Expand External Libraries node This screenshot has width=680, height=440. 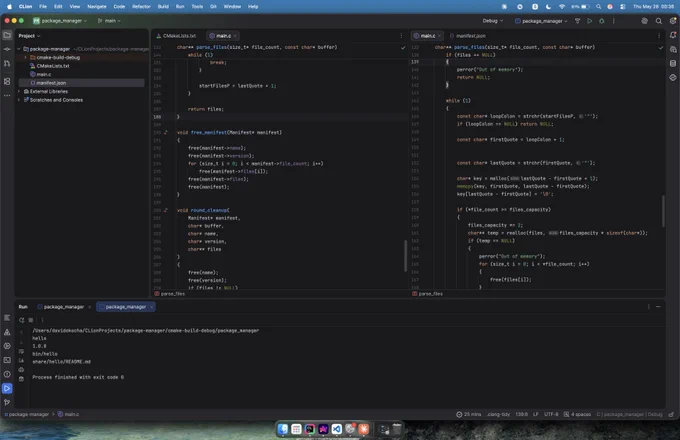(19, 91)
